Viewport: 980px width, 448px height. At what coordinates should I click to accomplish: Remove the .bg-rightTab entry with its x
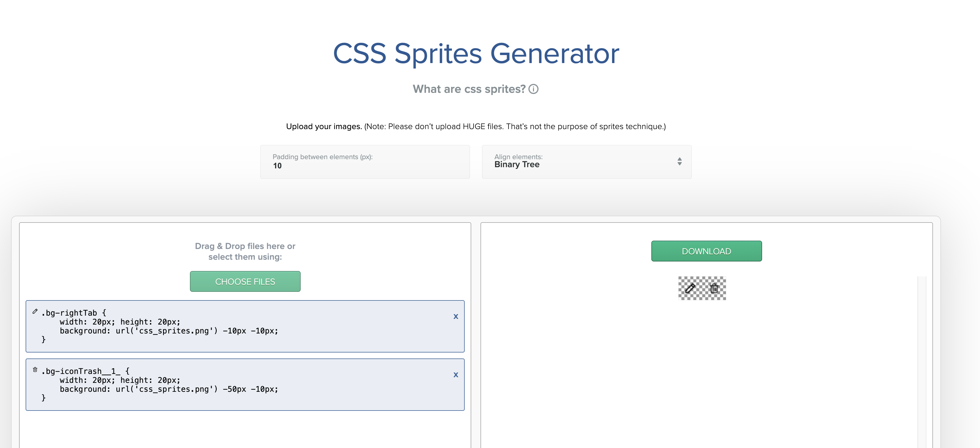tap(455, 317)
